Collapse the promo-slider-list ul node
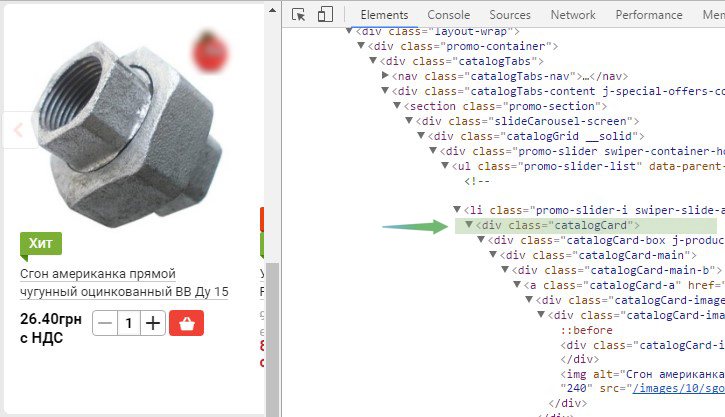The width and height of the screenshot is (725, 417). (x=445, y=166)
